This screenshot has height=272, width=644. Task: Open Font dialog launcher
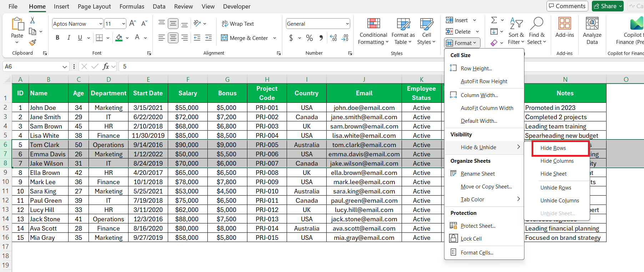[149, 53]
